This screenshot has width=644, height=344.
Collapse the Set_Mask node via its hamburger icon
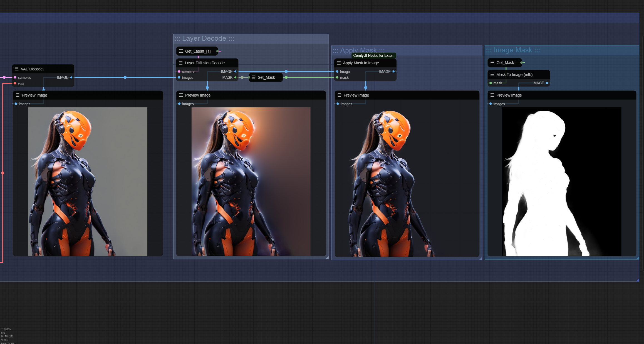(x=253, y=77)
